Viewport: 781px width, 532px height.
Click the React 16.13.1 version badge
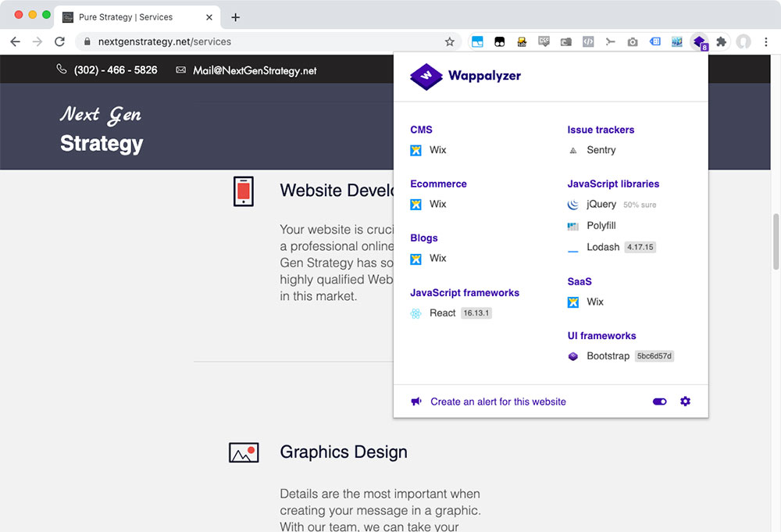tap(476, 313)
